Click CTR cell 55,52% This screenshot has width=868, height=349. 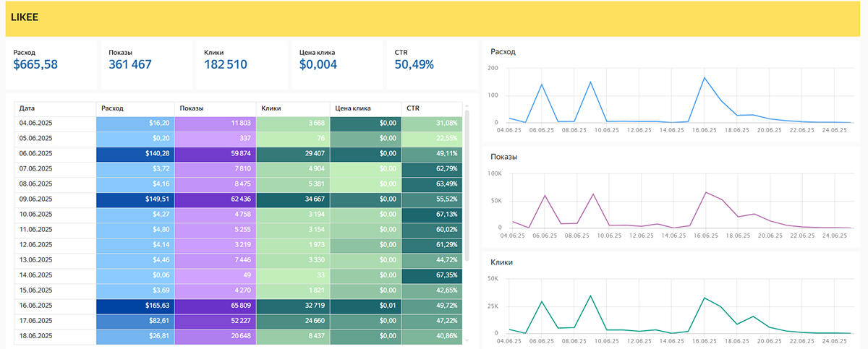click(x=432, y=199)
